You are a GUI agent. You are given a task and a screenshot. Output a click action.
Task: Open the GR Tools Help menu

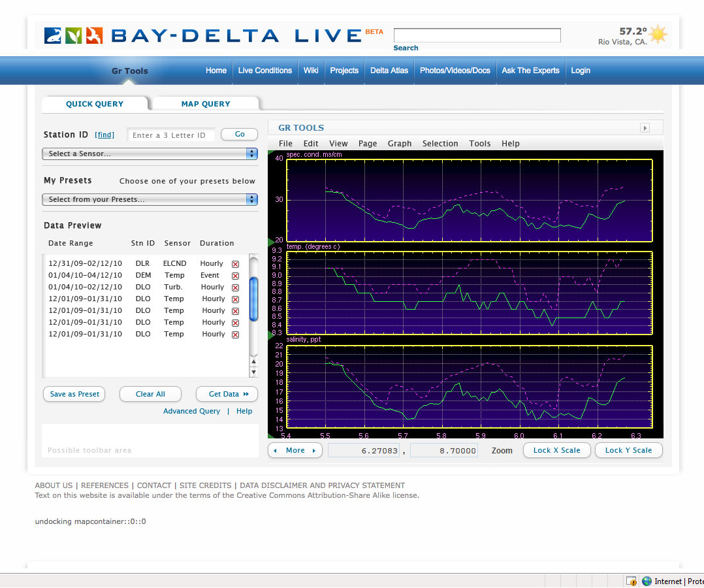pos(511,143)
